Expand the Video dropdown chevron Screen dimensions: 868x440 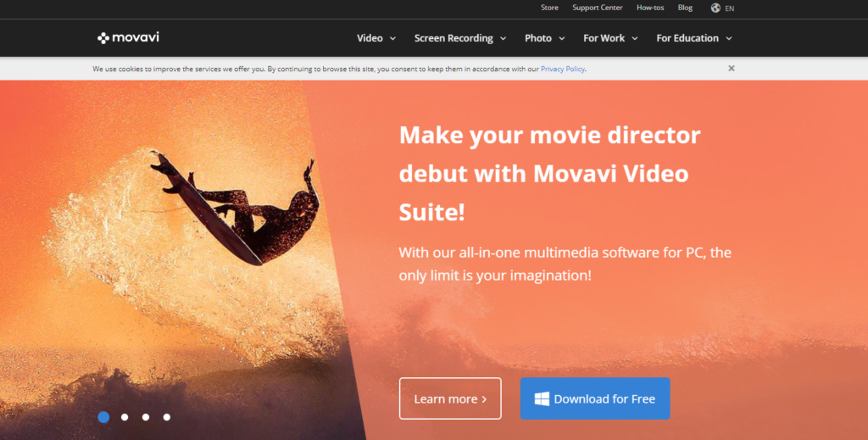[392, 38]
